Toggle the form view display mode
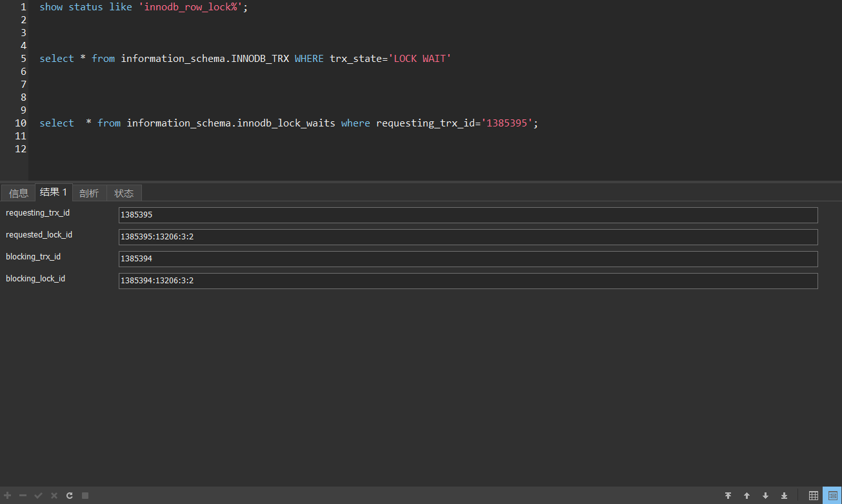 tap(832, 495)
